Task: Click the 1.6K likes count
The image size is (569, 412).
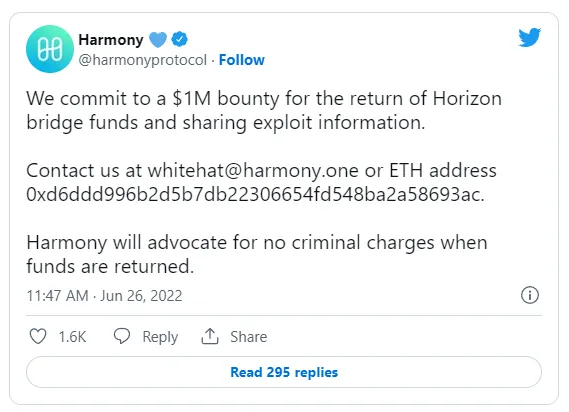Action: (72, 337)
